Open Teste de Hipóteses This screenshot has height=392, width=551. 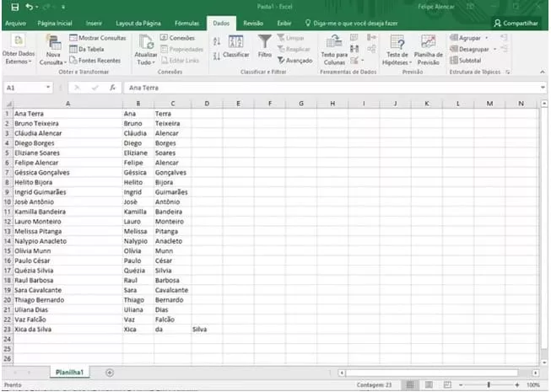[x=397, y=50]
